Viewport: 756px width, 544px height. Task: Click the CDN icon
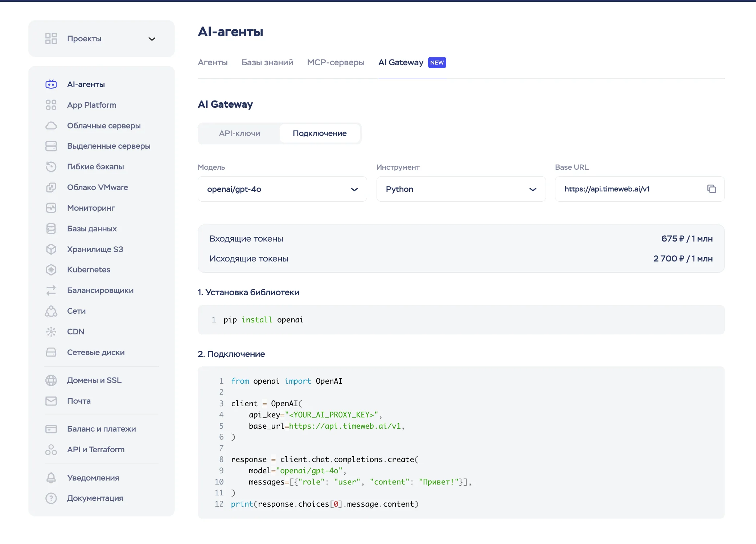click(x=51, y=331)
